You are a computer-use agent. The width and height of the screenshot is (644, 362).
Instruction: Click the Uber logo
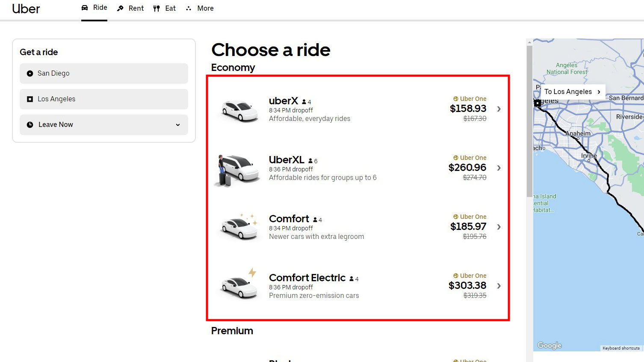click(x=26, y=9)
